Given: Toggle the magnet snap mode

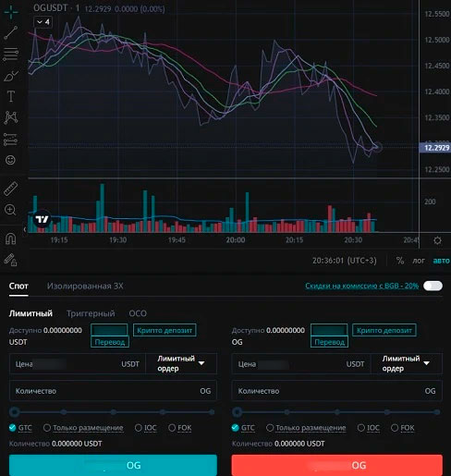Looking at the screenshot, I should pyautogui.click(x=11, y=238).
